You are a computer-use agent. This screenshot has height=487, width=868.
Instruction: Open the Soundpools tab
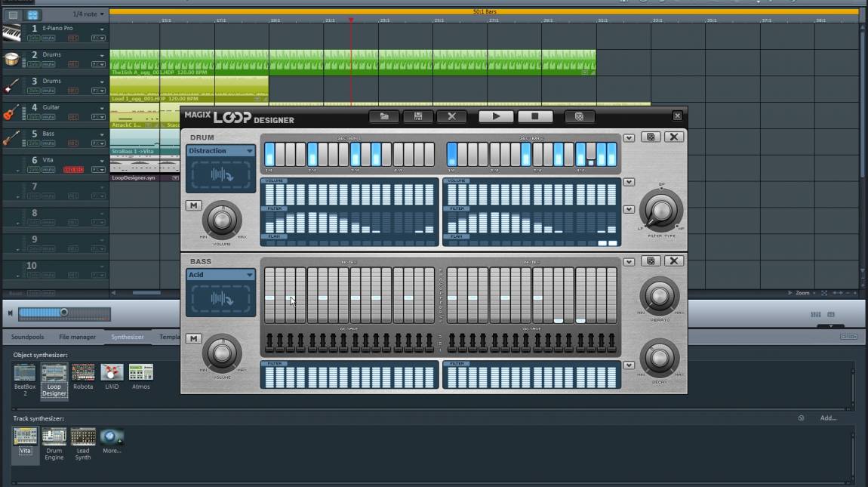point(28,337)
